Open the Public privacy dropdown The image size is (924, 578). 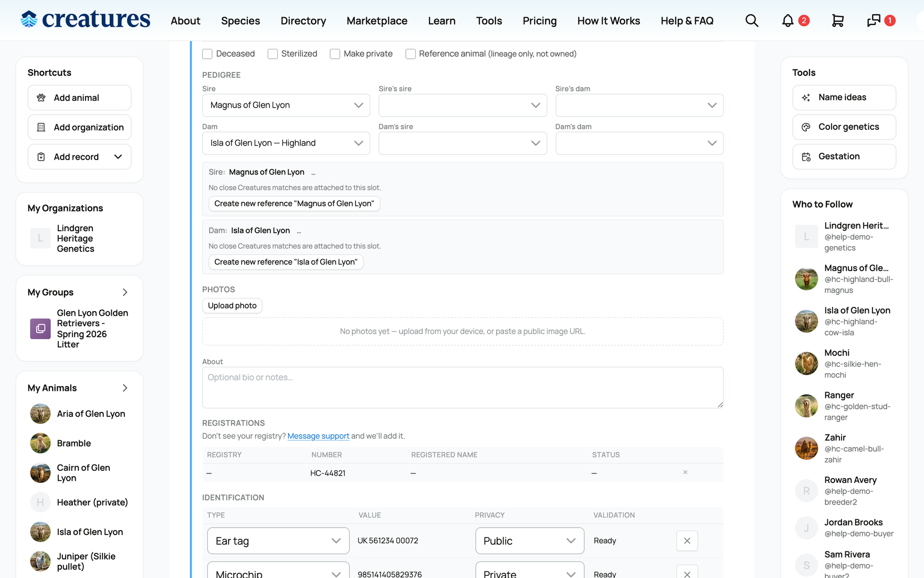click(x=530, y=541)
